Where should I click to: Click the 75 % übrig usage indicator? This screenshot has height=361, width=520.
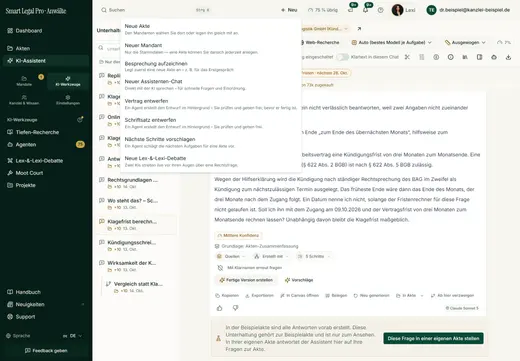pyautogui.click(x=323, y=10)
